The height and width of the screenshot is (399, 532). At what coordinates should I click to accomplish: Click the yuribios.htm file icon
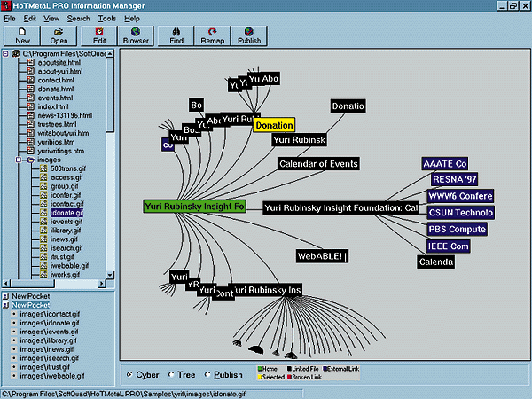point(30,142)
